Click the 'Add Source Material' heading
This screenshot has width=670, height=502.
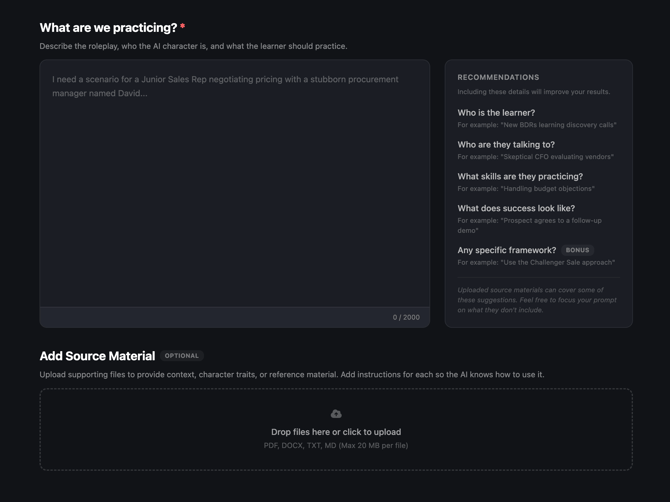(x=97, y=356)
